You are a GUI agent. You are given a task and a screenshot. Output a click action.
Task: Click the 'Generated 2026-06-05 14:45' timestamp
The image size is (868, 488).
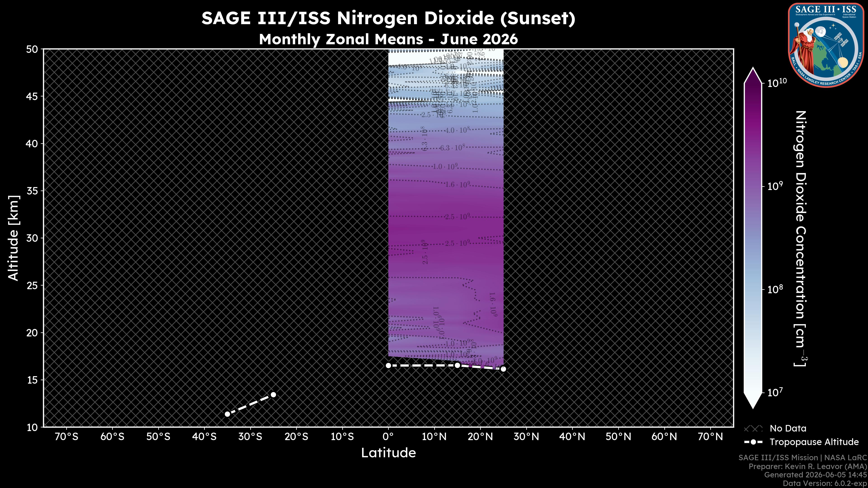(x=815, y=475)
